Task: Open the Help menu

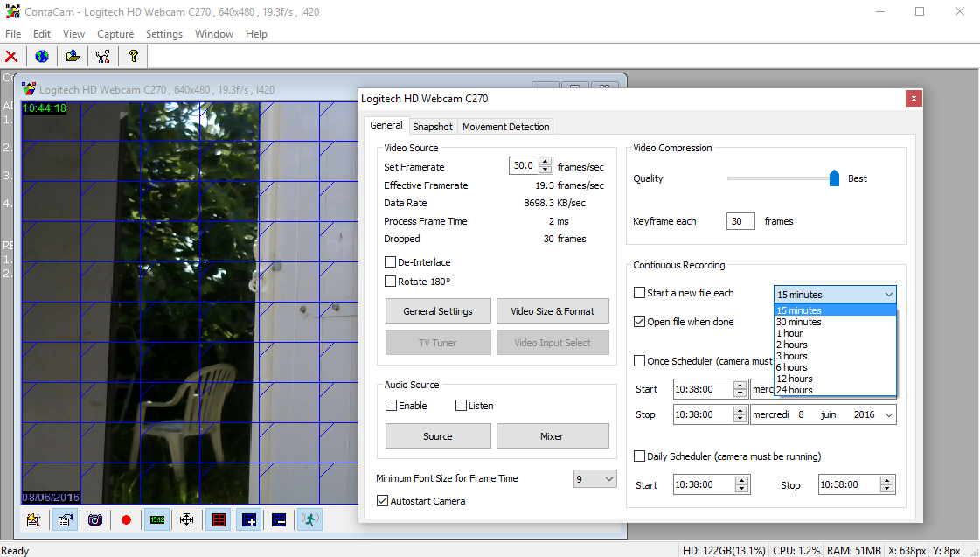Action: pos(256,34)
